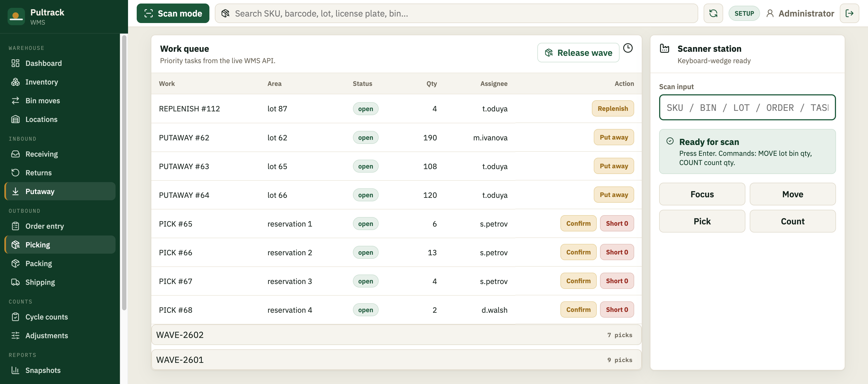Mark PICK #68 as Short 0
Viewport: 868px width, 384px height.
pyautogui.click(x=617, y=309)
